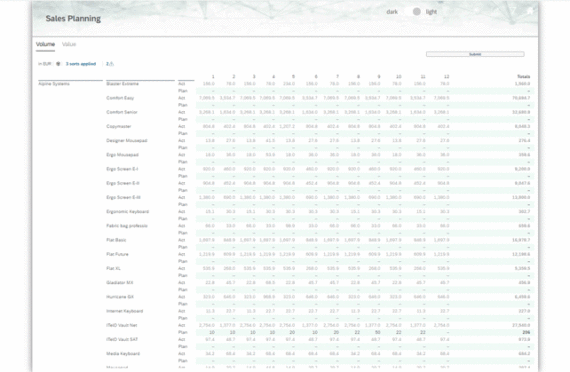The height and width of the screenshot is (372, 570).
Task: Click the Submit button
Action: coord(475,54)
